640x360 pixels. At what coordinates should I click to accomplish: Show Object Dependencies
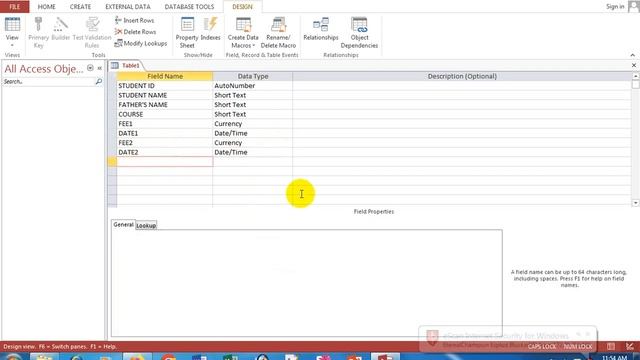pyautogui.click(x=359, y=33)
